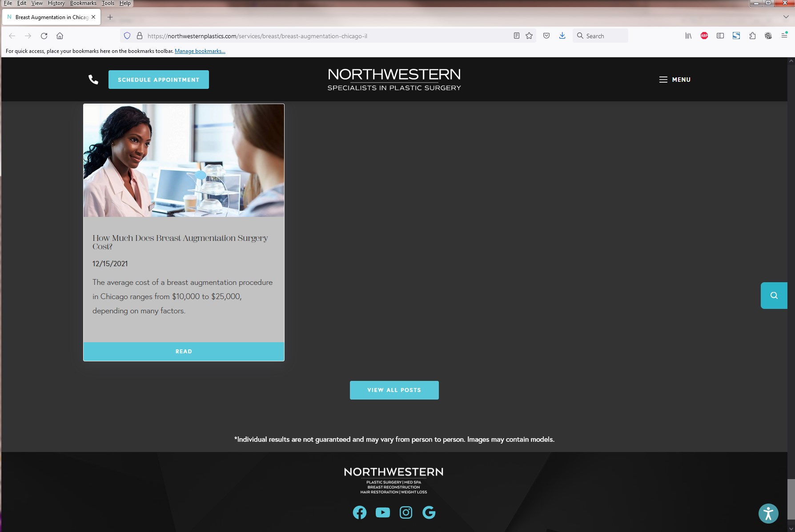Screen dimensions: 795x532
Task: Open the YouTube social icon
Action: tap(383, 512)
